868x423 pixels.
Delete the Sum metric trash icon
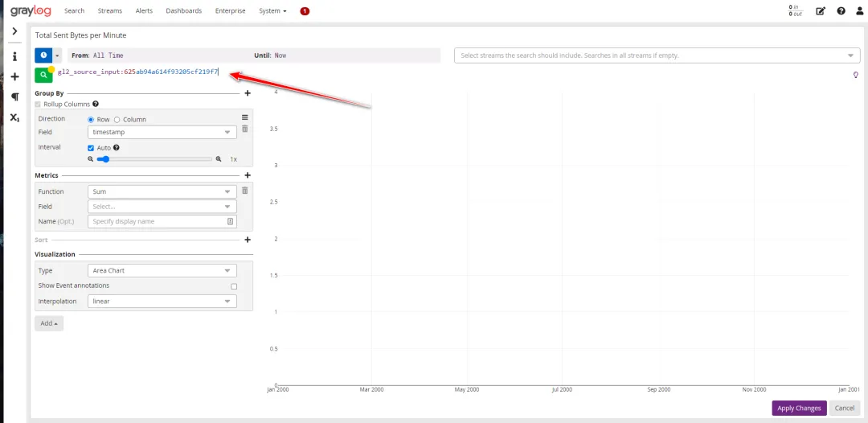(x=244, y=191)
